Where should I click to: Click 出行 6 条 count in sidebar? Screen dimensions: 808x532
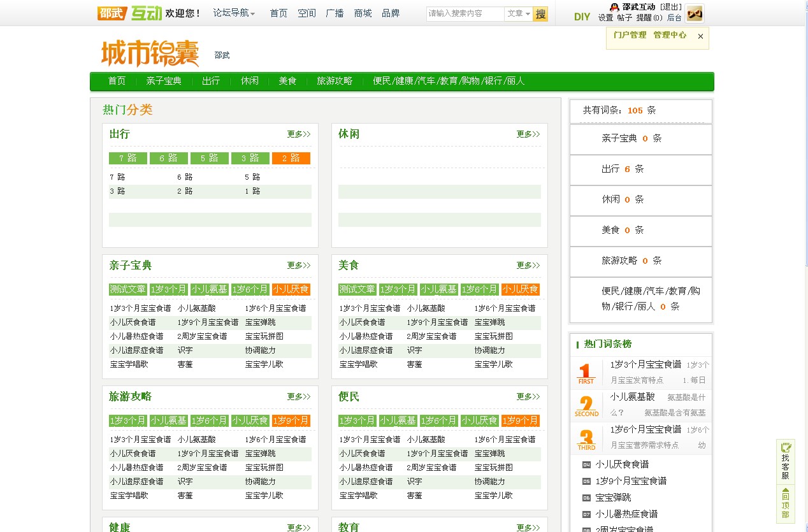[x=623, y=169]
